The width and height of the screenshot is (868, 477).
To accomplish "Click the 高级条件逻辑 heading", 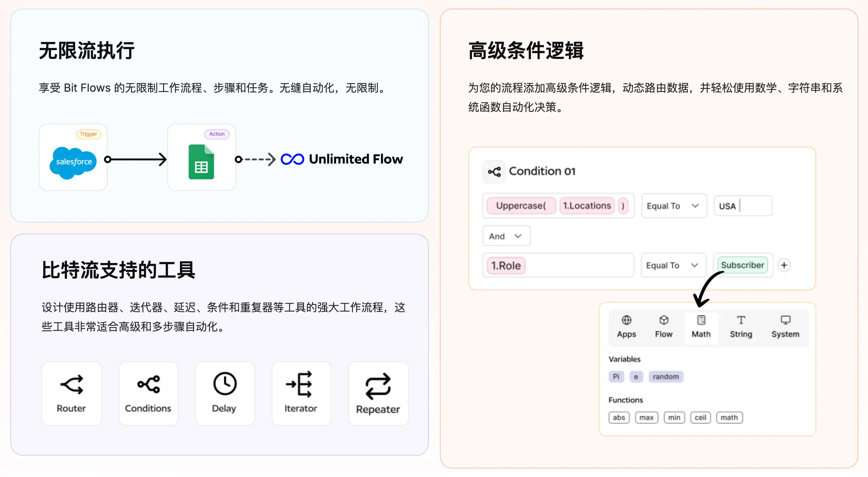I will coord(526,51).
